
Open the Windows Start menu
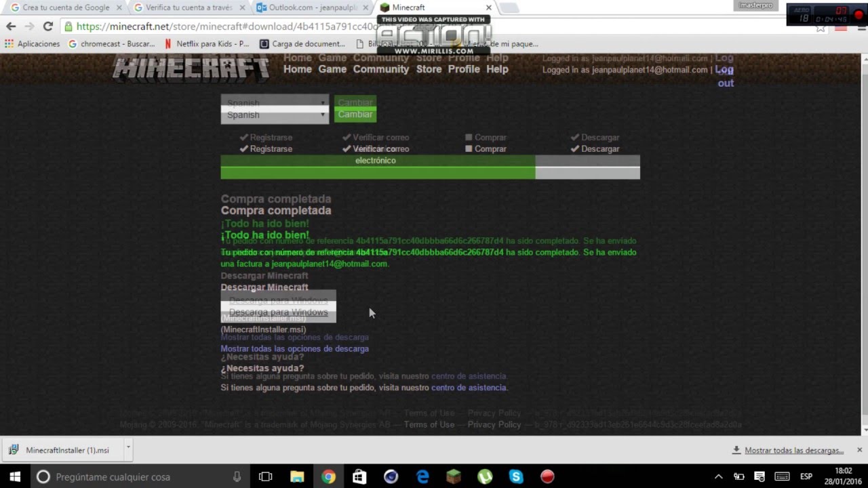14,476
